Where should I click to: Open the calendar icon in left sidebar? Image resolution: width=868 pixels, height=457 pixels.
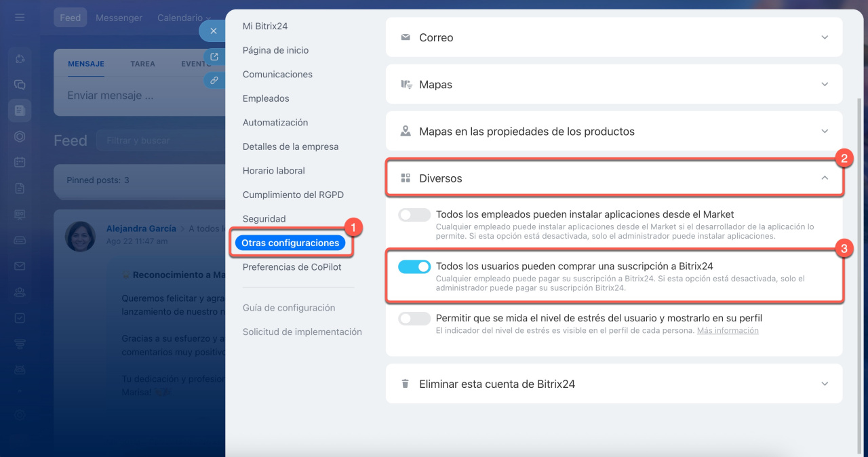coord(20,162)
